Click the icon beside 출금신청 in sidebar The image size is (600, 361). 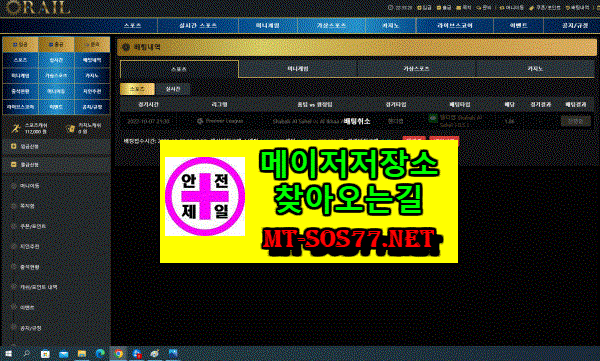coord(13,165)
